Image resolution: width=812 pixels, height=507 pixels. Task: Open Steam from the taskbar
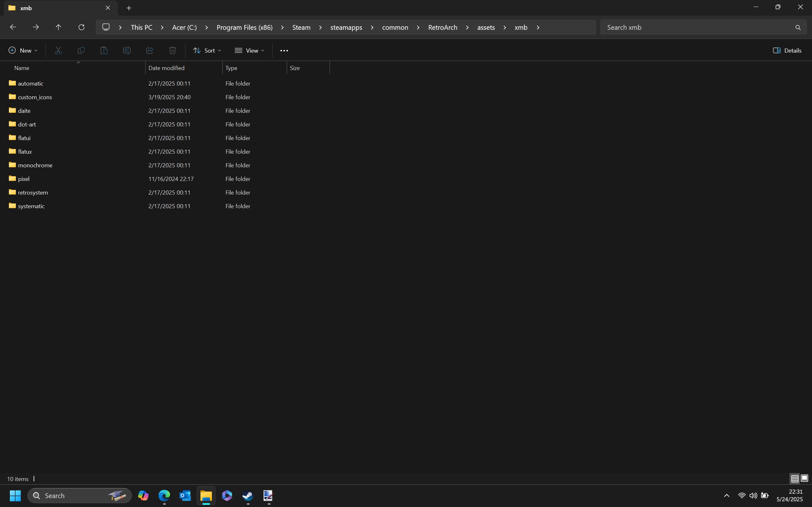point(248,496)
